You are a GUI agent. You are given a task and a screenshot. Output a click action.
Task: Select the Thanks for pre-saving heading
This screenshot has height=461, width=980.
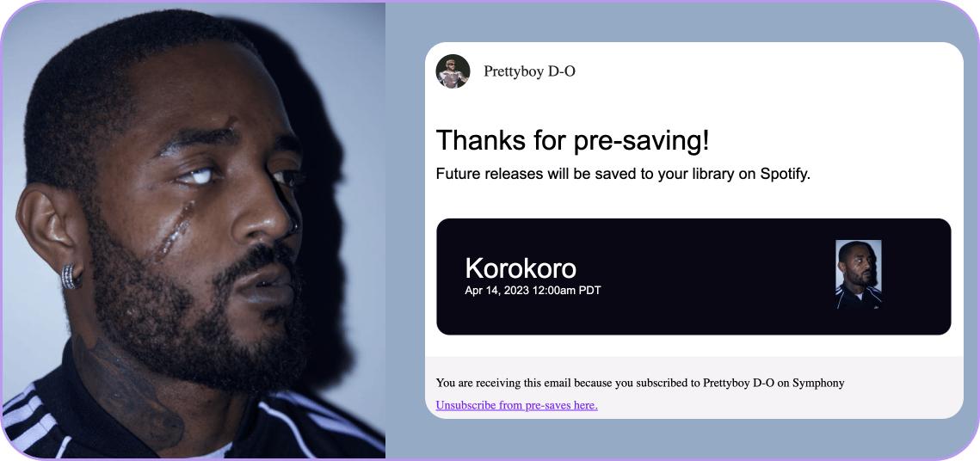coord(572,140)
